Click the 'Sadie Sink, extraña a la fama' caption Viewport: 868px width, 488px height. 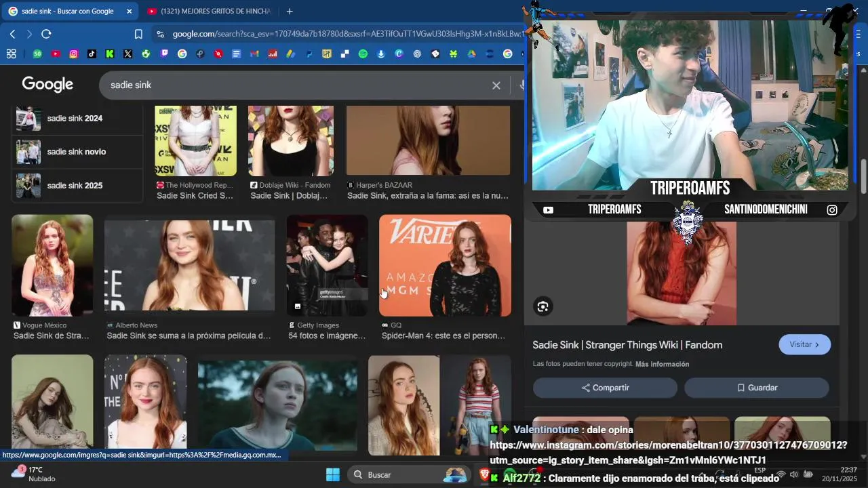pos(428,196)
